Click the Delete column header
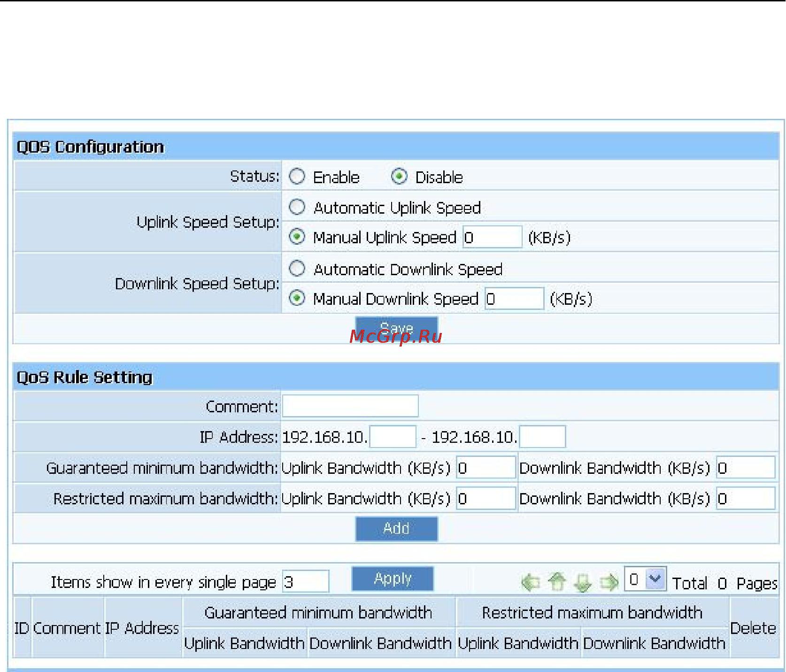 click(753, 628)
